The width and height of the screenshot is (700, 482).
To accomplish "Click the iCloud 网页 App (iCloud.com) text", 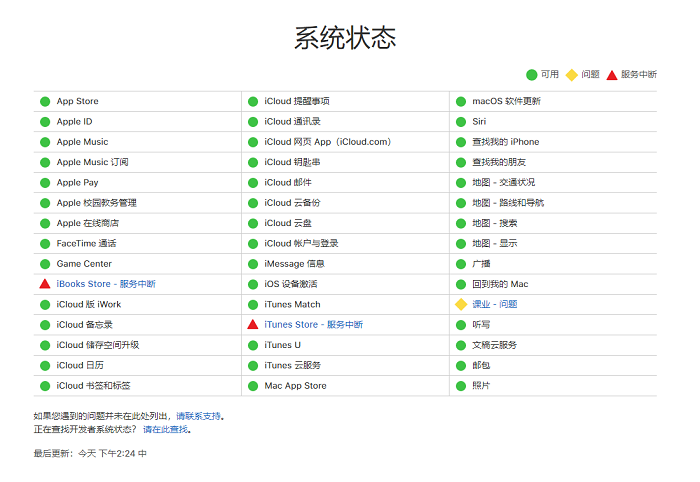I will [328, 142].
